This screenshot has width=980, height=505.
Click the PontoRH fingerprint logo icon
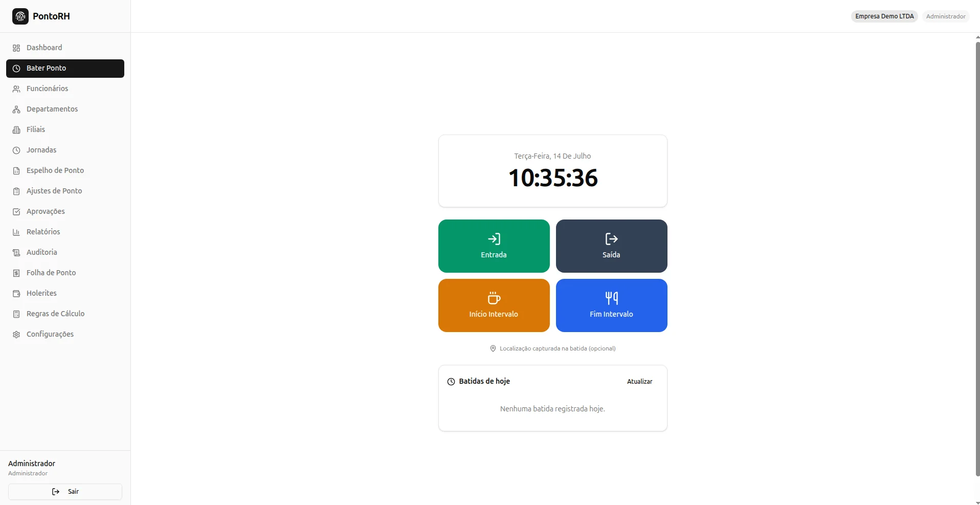20,16
